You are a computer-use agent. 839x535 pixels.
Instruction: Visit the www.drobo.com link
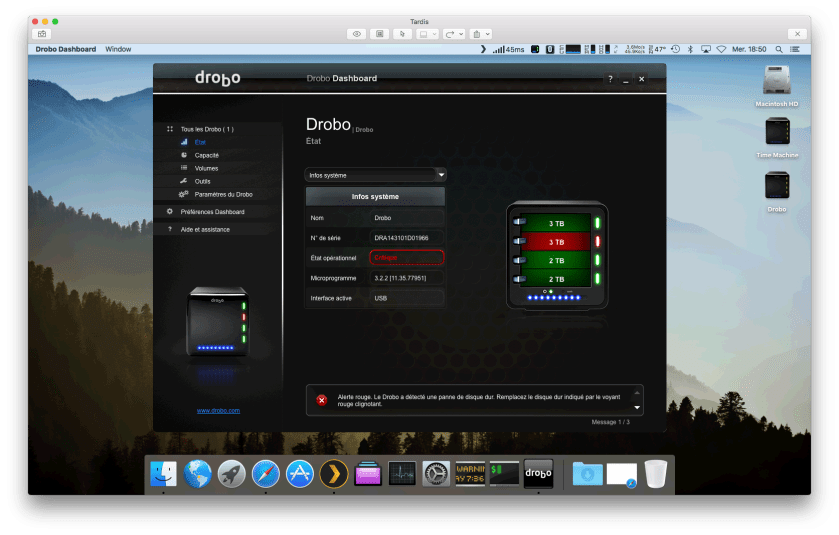click(218, 411)
